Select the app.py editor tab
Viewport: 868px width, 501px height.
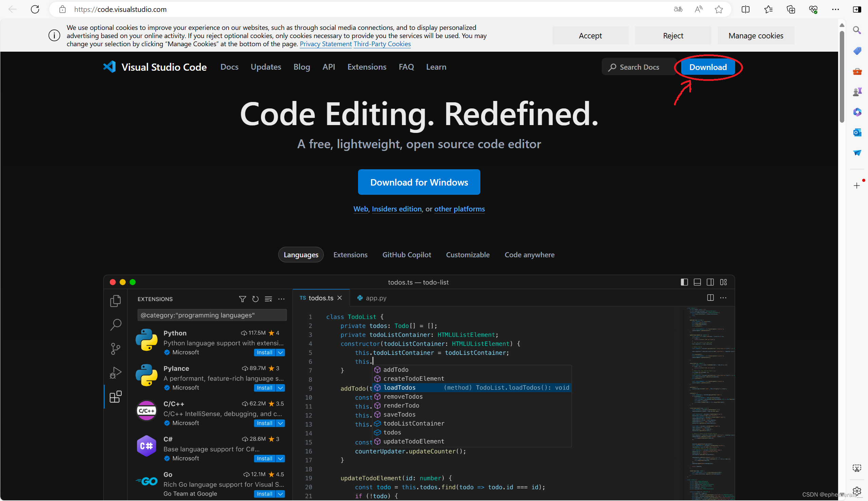372,298
